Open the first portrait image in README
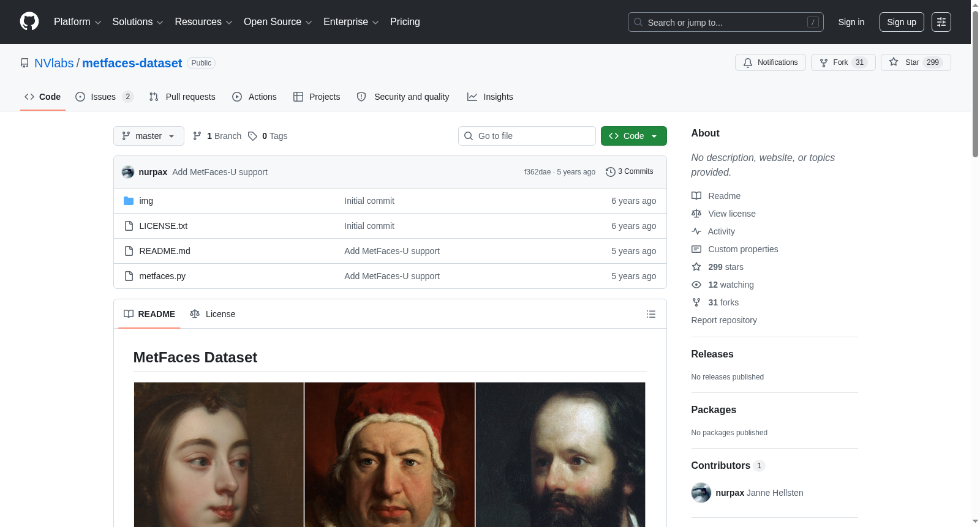The width and height of the screenshot is (980, 527). [x=219, y=454]
